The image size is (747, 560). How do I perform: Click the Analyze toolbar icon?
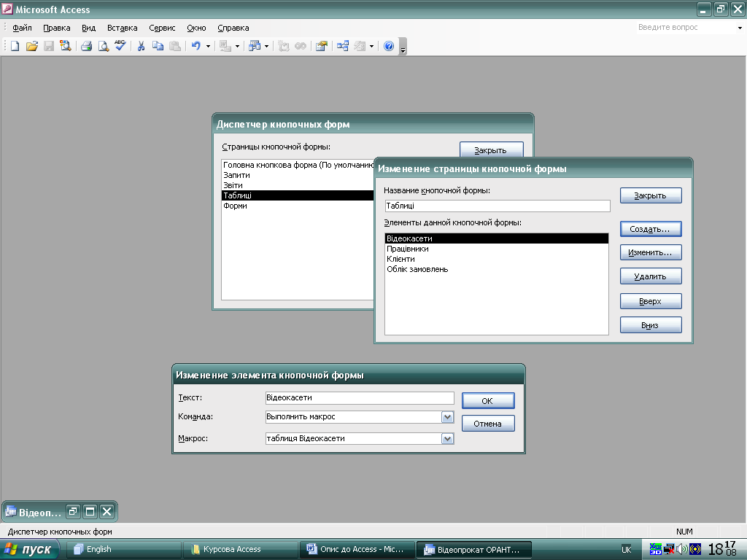point(255,46)
